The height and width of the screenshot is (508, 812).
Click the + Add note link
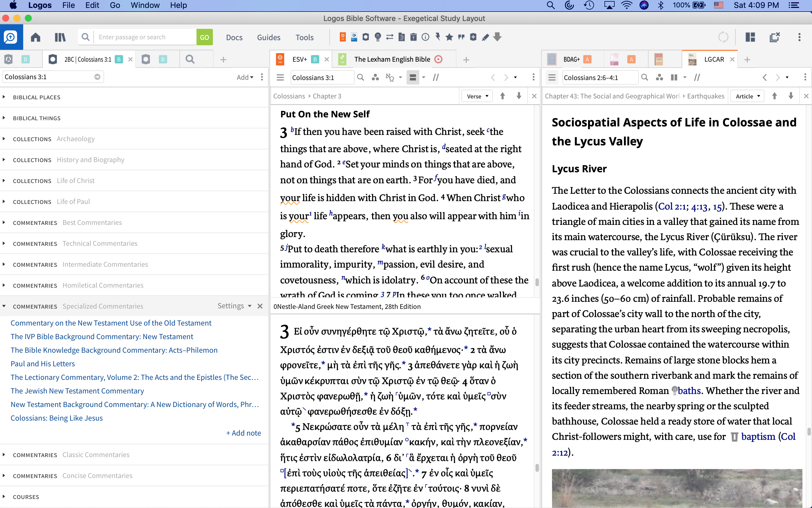pyautogui.click(x=243, y=433)
